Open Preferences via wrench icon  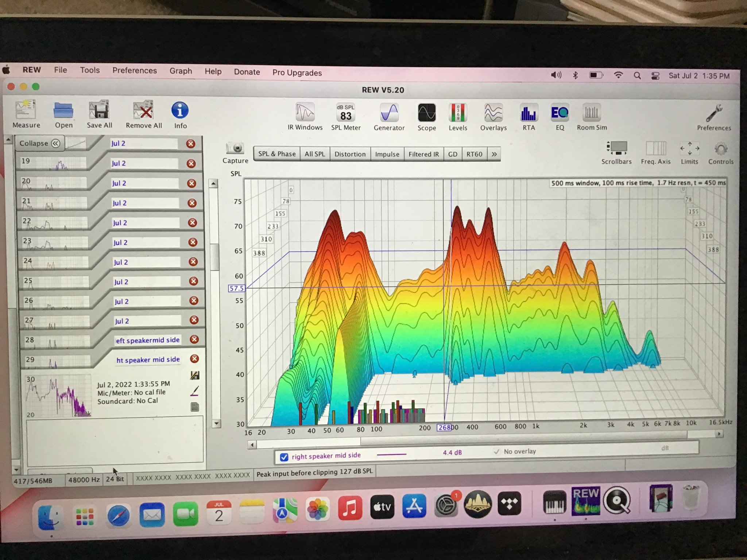[x=714, y=117]
